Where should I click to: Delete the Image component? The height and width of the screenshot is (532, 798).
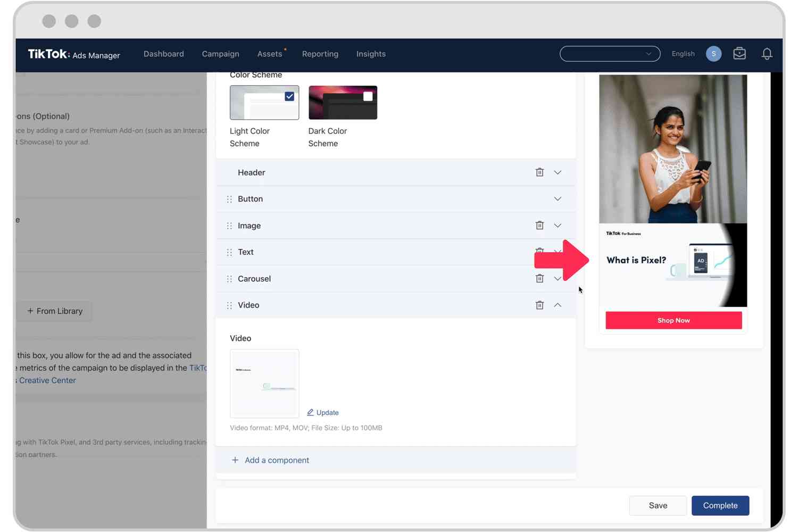tap(539, 225)
